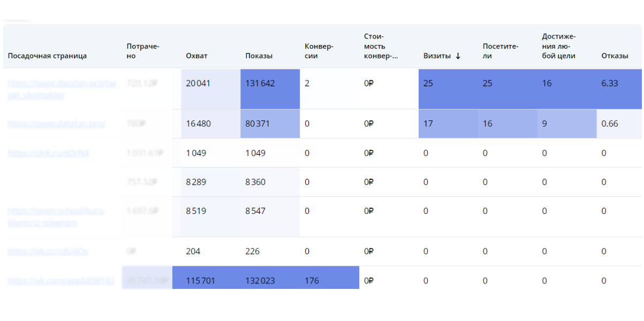644x321 pixels.
Task: Follow the clck.ru short link
Action: (x=48, y=153)
